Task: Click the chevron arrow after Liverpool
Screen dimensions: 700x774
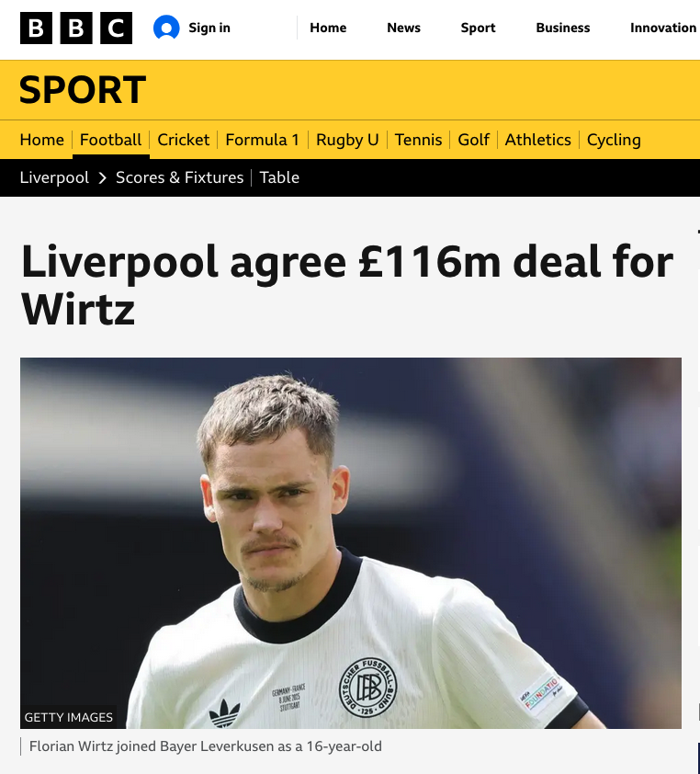Action: (102, 177)
